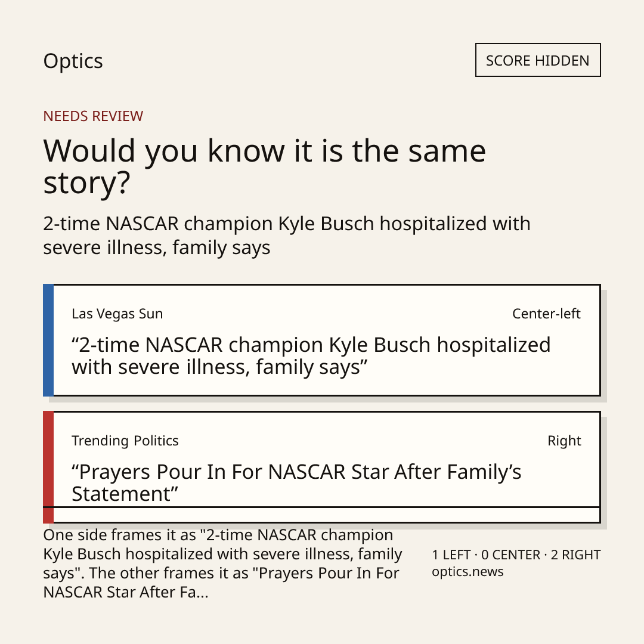Click the empty strip below Trending Politics headline

pos(327,515)
